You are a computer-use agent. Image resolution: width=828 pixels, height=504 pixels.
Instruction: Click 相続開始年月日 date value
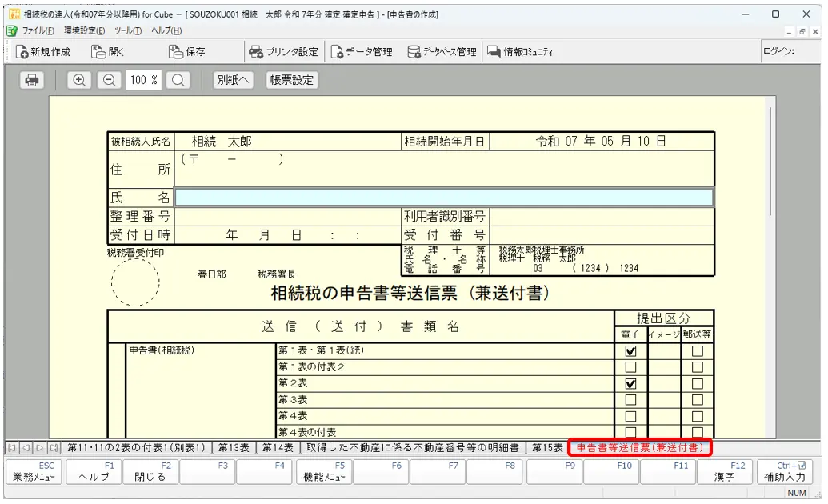pos(601,141)
